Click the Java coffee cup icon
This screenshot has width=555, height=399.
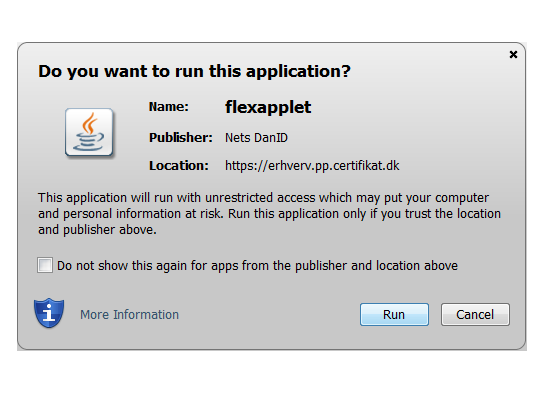(x=89, y=132)
